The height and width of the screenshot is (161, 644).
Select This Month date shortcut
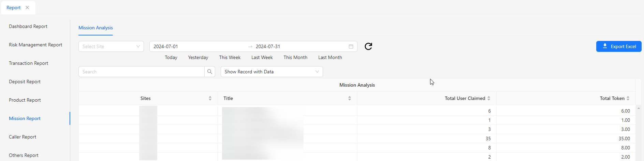point(295,57)
